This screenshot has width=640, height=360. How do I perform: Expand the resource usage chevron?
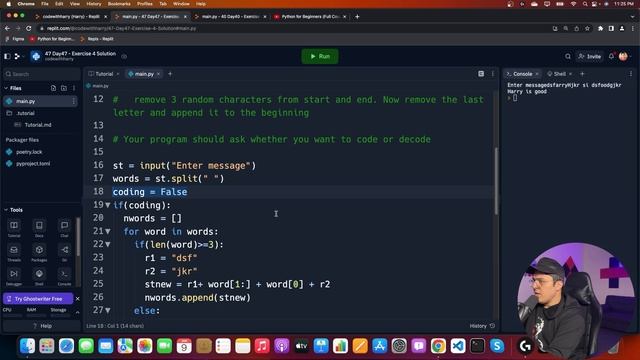[78, 312]
